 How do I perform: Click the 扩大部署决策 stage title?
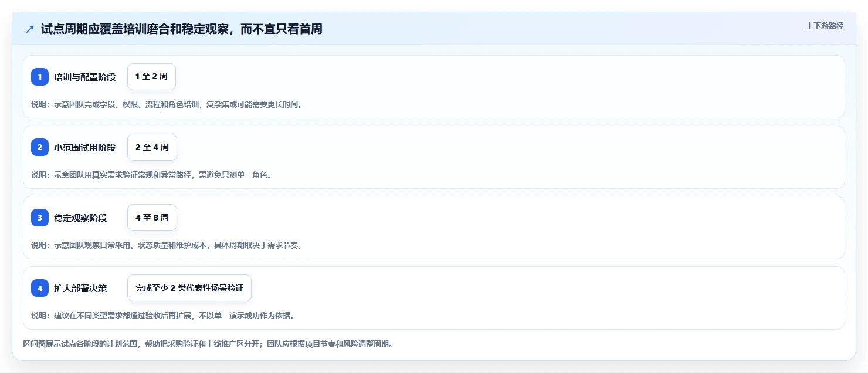[x=80, y=288]
